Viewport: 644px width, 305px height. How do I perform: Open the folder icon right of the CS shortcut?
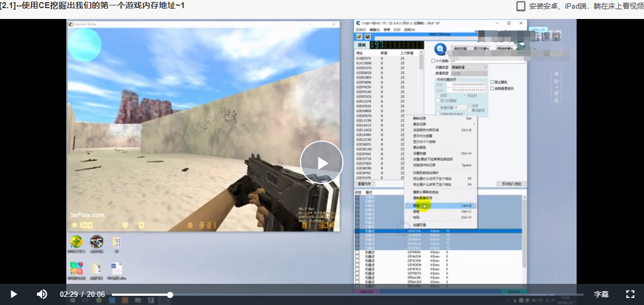[116, 242]
